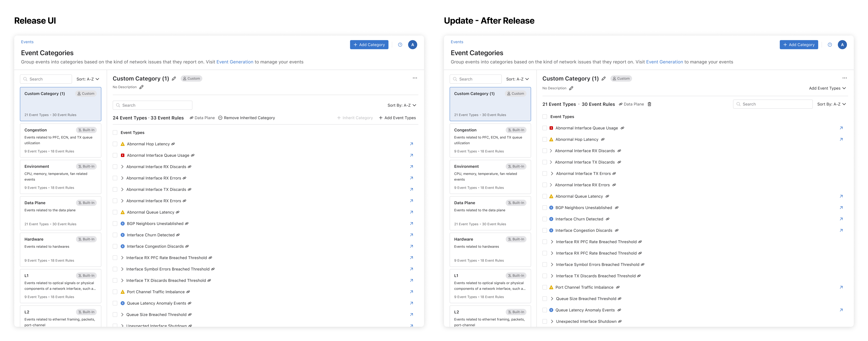Open Abnormal Hop Latency arrow in Release UI
The width and height of the screenshot is (868, 341).
tap(411, 144)
